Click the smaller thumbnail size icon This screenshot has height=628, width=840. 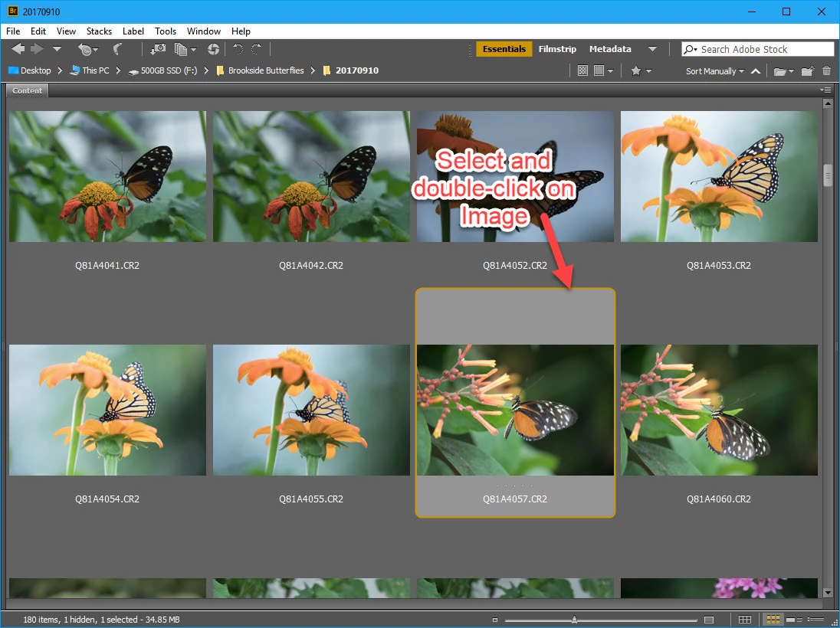click(x=495, y=620)
